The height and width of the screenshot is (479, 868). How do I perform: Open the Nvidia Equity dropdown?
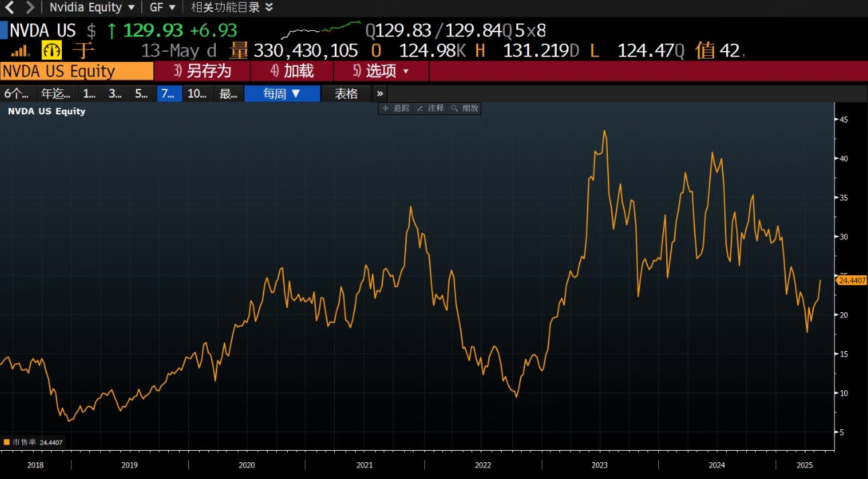pyautogui.click(x=92, y=7)
